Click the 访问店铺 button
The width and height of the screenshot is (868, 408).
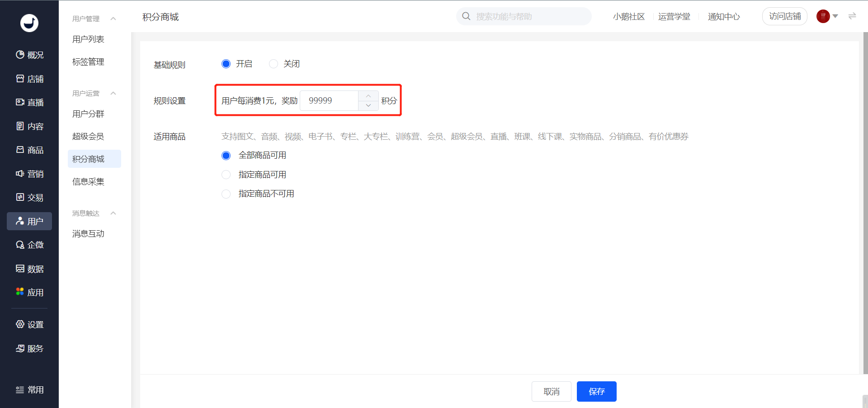[x=785, y=16]
